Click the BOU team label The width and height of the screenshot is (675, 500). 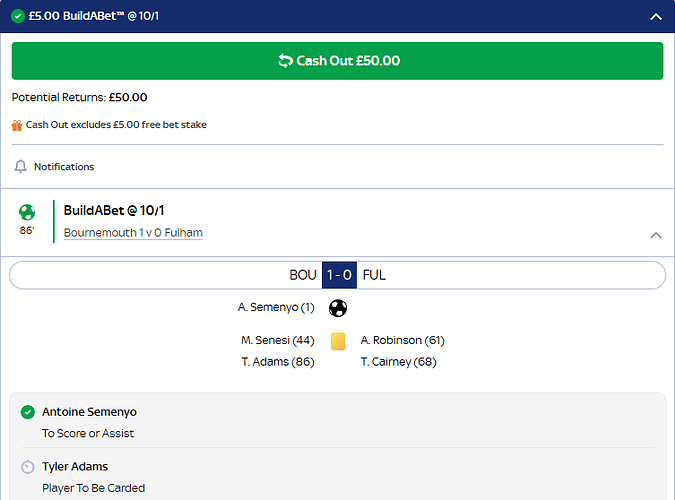point(303,275)
